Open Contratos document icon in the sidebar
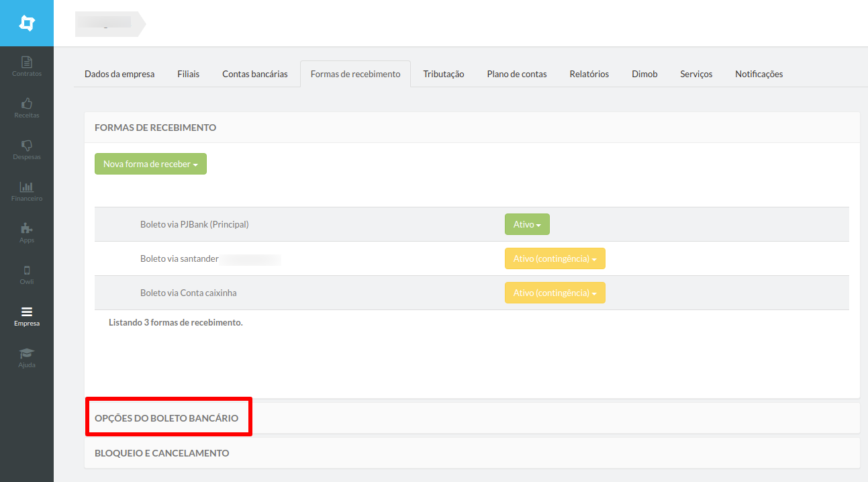Image resolution: width=868 pixels, height=482 pixels. [27, 62]
